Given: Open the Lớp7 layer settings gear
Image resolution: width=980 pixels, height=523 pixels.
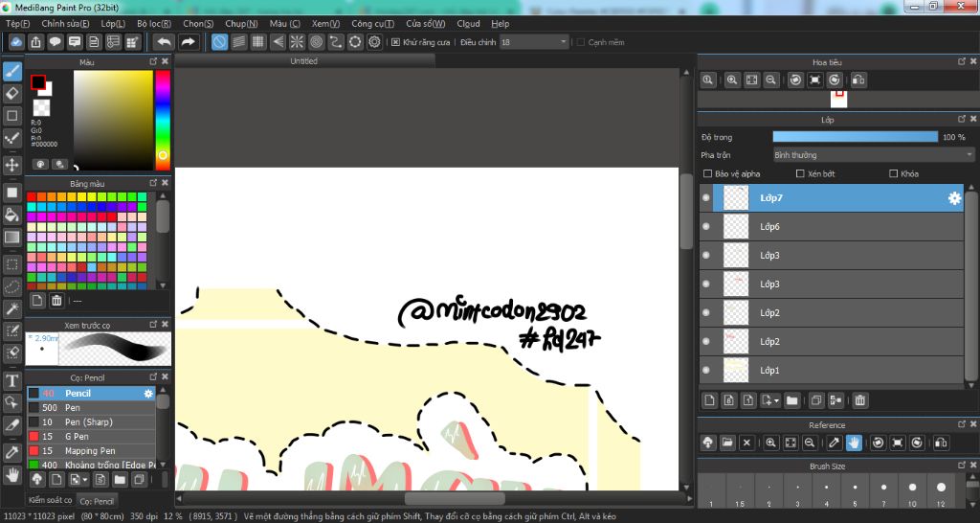Looking at the screenshot, I should pos(954,198).
